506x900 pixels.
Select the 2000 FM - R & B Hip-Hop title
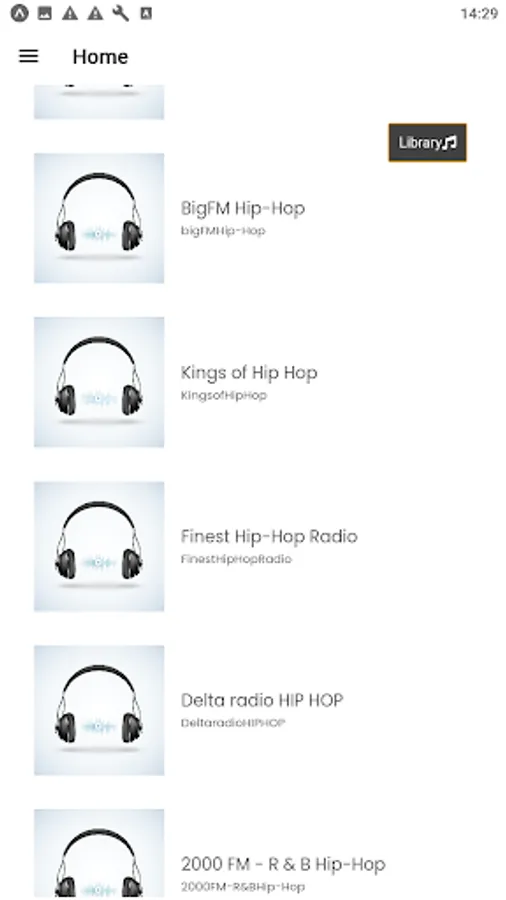click(283, 864)
